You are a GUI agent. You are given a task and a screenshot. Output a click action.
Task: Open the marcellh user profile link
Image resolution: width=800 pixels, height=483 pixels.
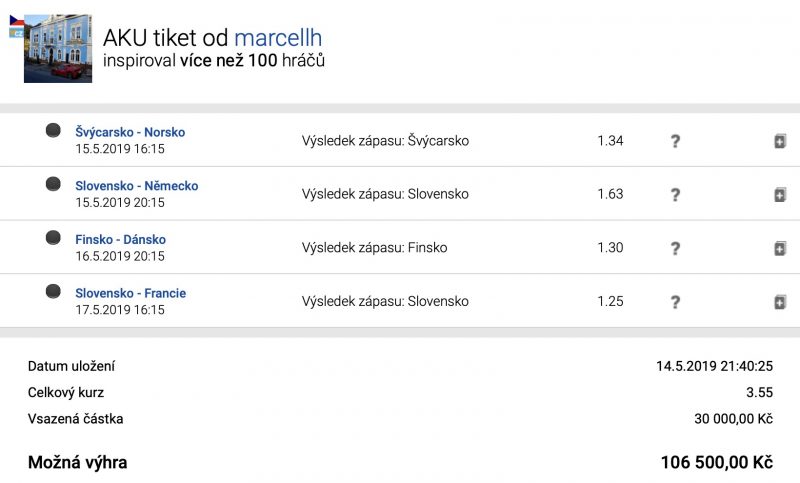(x=278, y=38)
